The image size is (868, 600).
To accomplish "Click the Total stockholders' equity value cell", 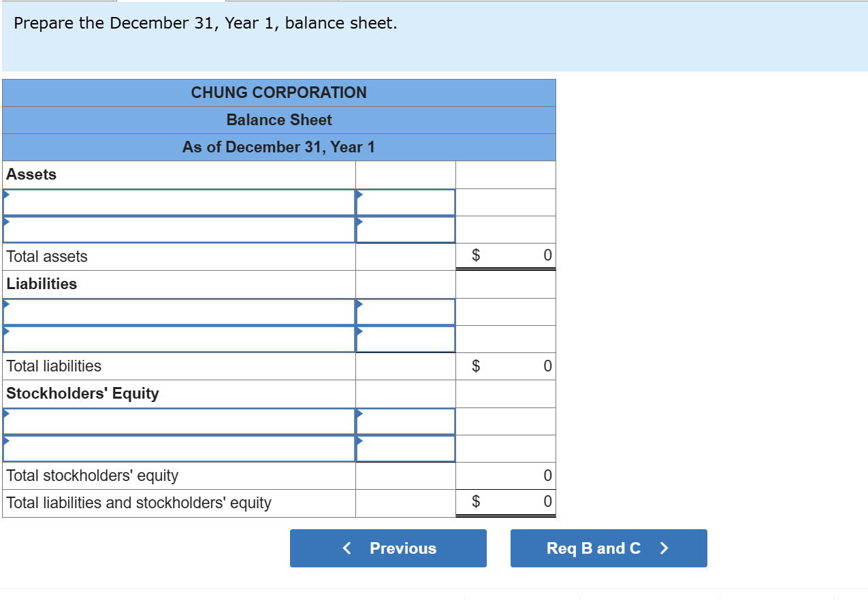I will (506, 476).
